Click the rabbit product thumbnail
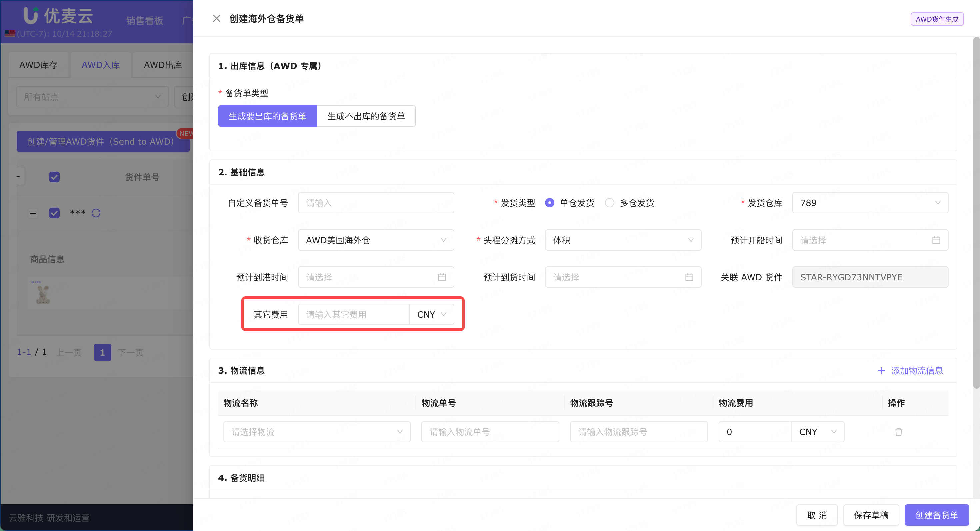 [43, 293]
